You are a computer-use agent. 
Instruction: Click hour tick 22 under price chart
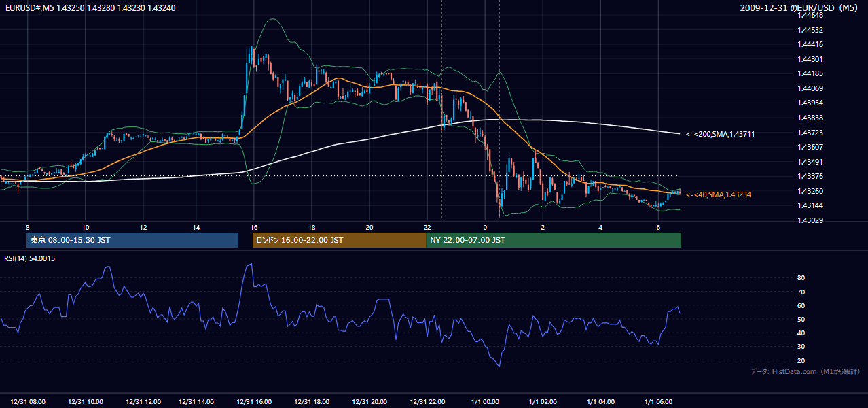(x=427, y=226)
